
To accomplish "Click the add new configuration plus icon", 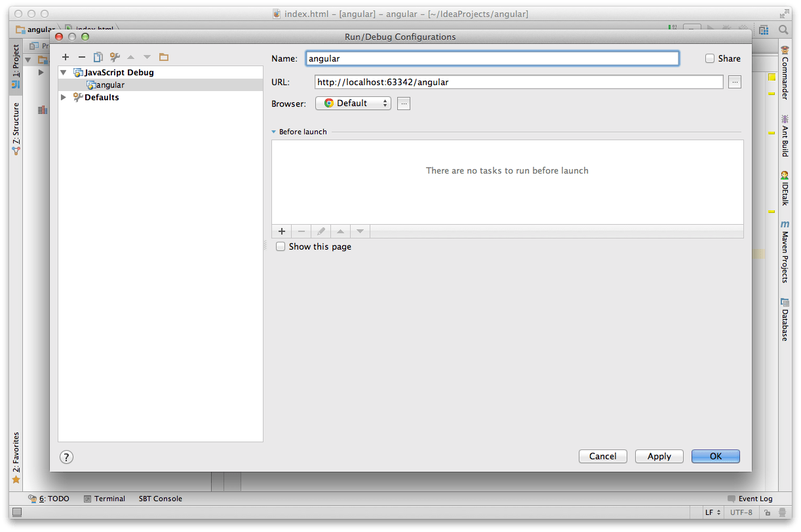I will pyautogui.click(x=66, y=58).
